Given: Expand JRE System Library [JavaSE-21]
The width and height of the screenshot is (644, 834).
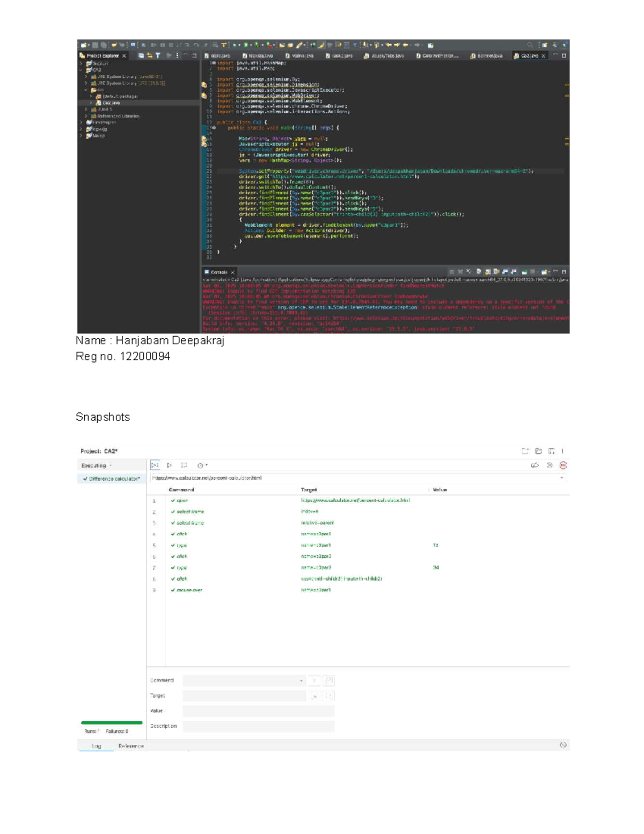Looking at the screenshot, I should 86,77.
